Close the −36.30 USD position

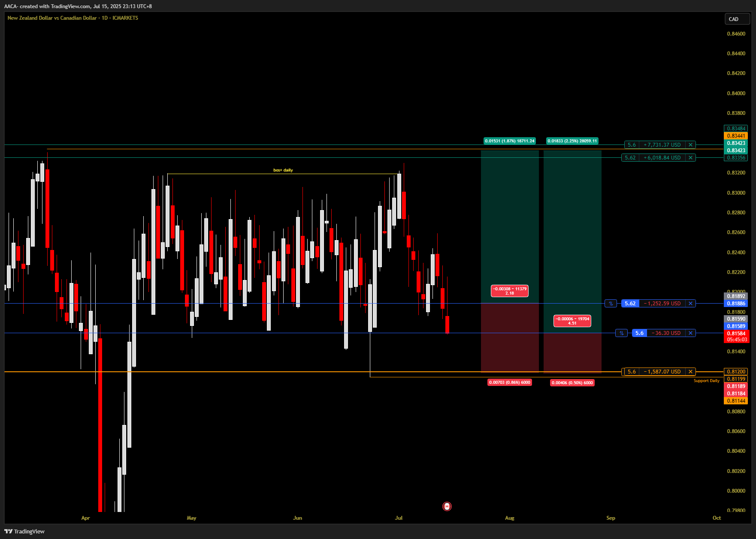coord(690,333)
